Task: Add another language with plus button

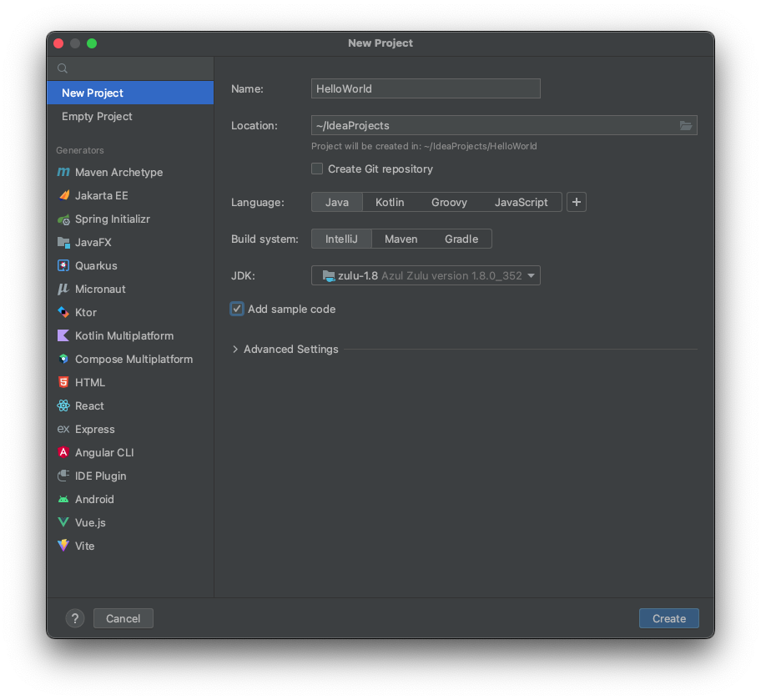Action: (577, 202)
